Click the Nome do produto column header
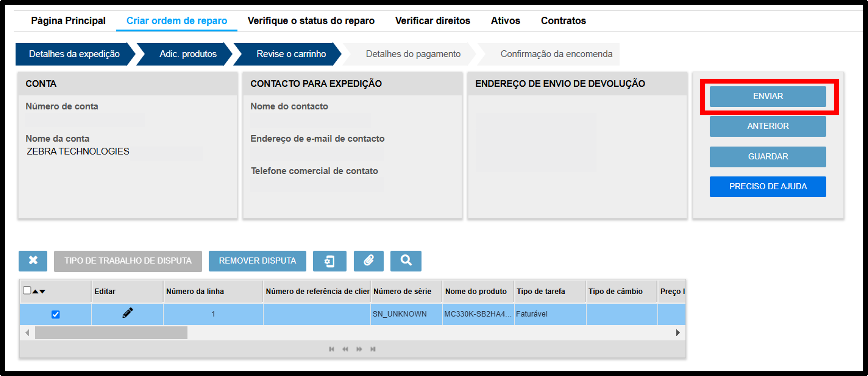 pos(478,291)
